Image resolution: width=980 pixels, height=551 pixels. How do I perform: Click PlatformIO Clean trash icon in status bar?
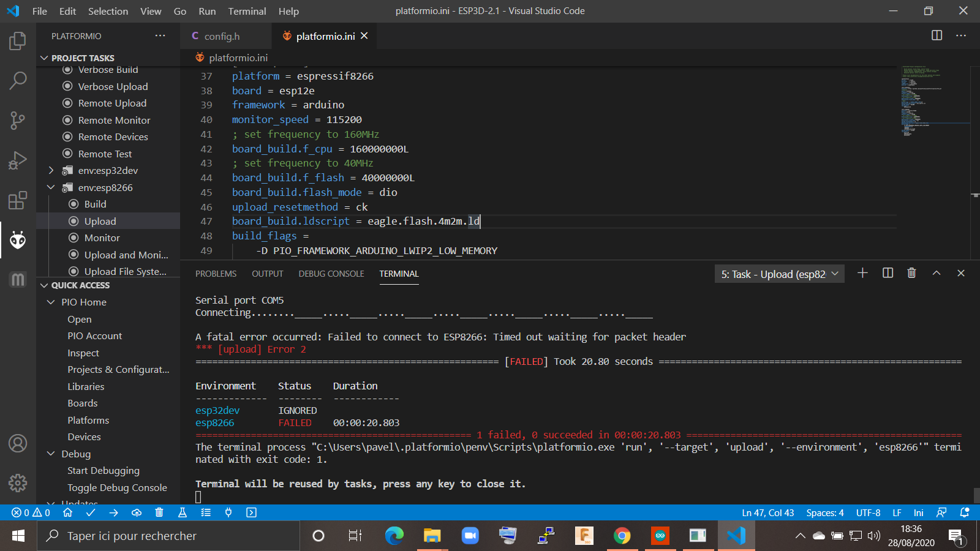click(x=159, y=512)
